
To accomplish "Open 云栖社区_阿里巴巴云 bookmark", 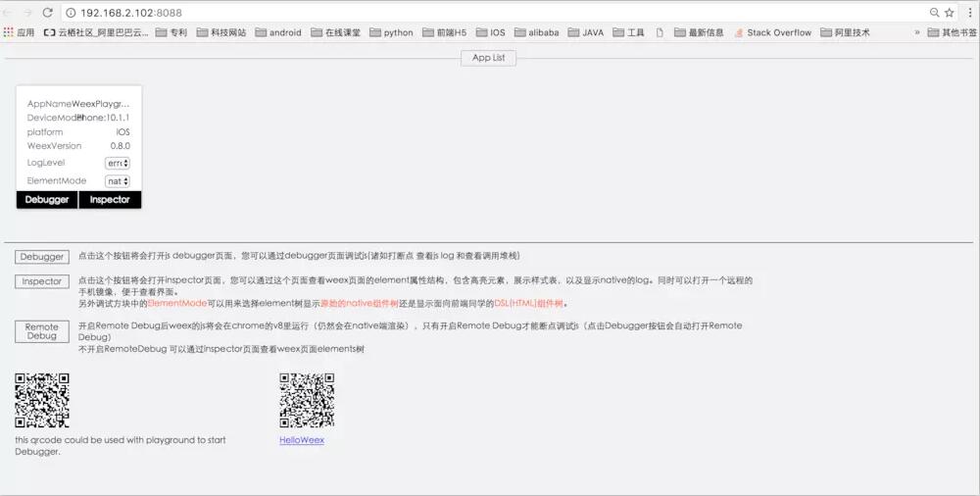I will (96, 32).
